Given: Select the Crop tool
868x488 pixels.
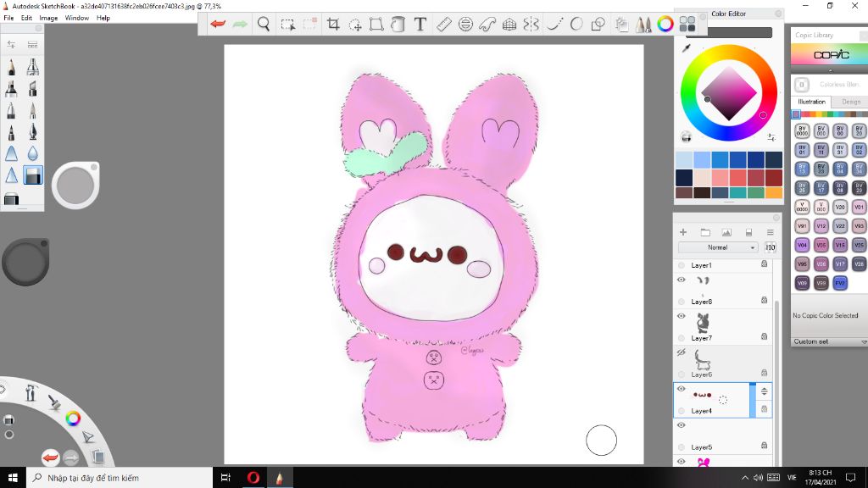Looking at the screenshot, I should [x=333, y=24].
